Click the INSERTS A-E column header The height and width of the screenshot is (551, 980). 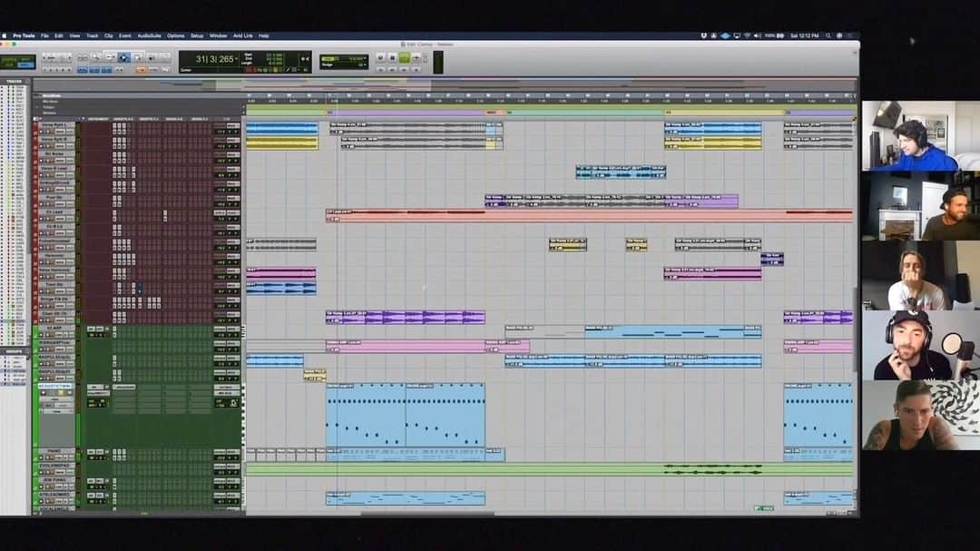(123, 119)
